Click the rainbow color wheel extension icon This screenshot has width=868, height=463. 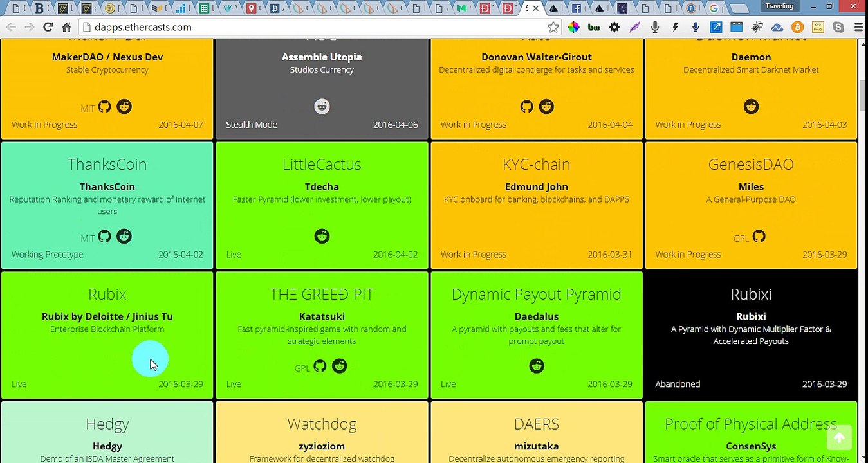click(x=573, y=27)
